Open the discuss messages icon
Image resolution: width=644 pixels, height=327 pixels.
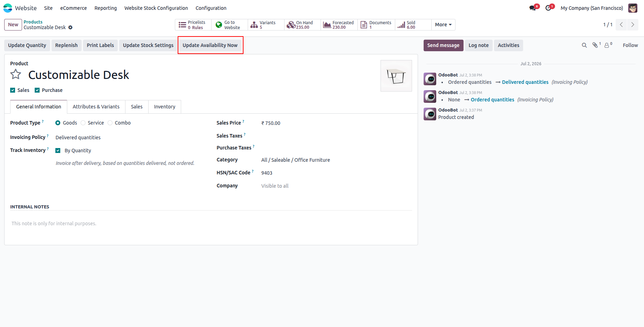click(x=533, y=8)
